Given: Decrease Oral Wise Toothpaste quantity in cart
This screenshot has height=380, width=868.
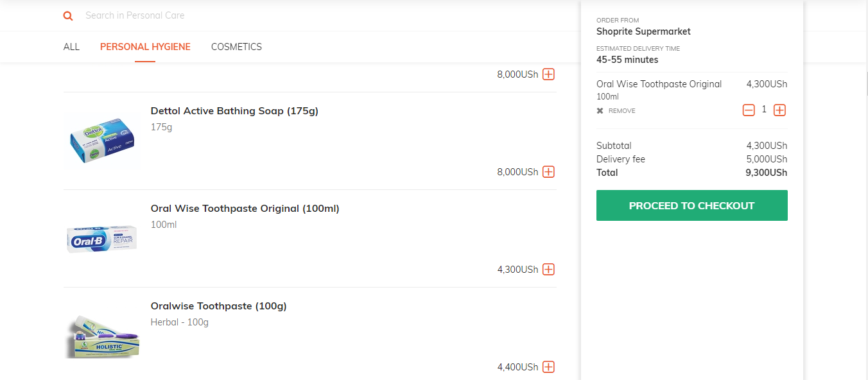Looking at the screenshot, I should [x=749, y=110].
